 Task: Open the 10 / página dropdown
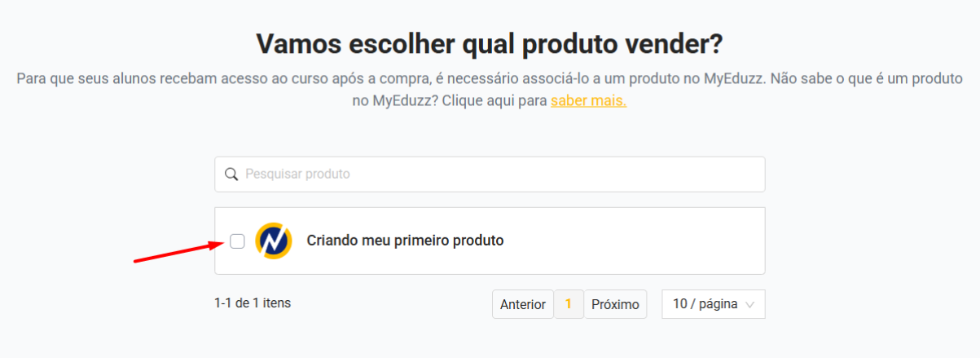coord(713,304)
